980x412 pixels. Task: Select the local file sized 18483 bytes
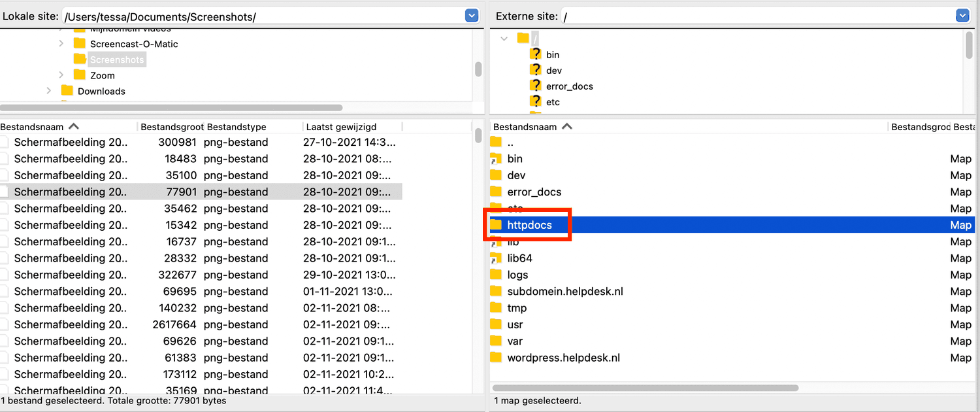(x=201, y=159)
